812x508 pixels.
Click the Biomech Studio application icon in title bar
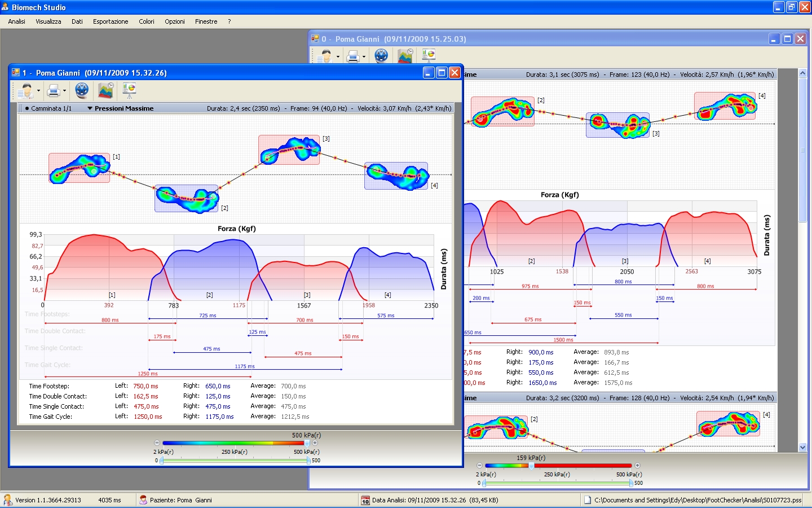point(5,7)
